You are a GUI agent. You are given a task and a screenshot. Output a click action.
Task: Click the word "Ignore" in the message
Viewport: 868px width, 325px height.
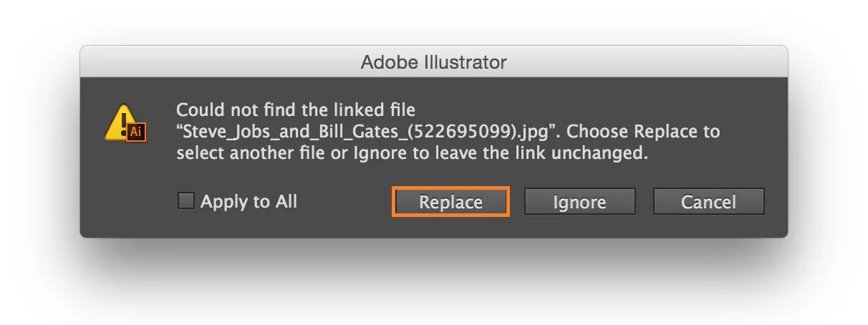tap(377, 153)
